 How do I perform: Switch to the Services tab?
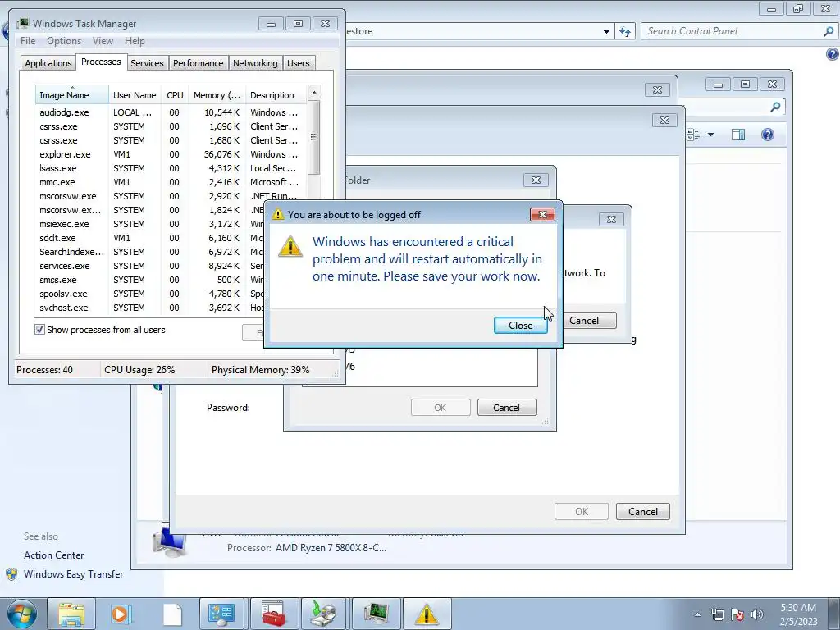pyautogui.click(x=147, y=63)
